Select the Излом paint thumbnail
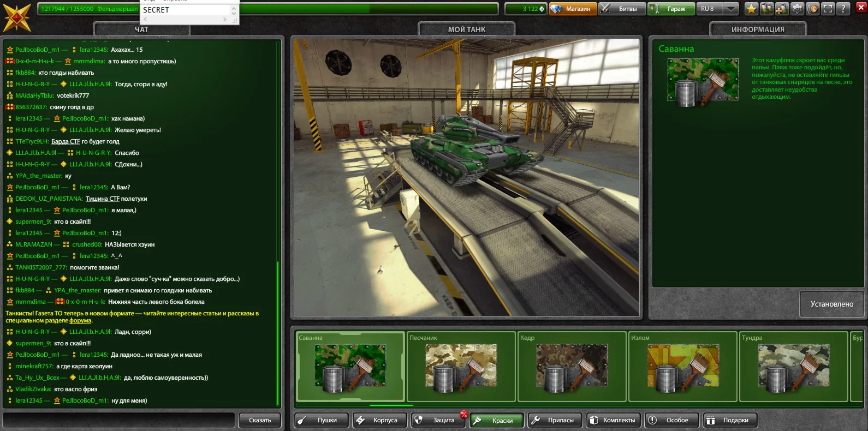 683,367
